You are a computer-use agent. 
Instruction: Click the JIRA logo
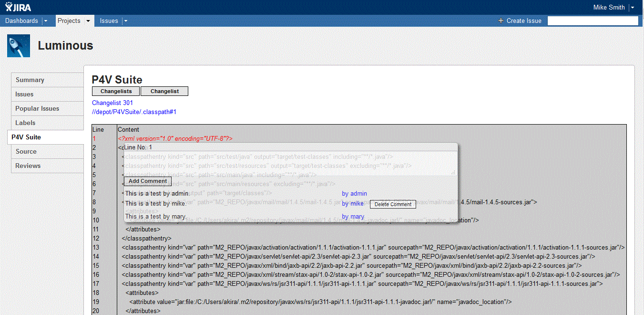coord(19,7)
